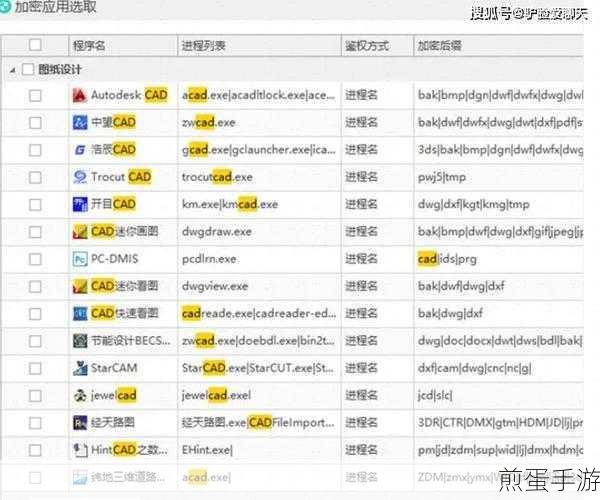Check the 开目CAD row checkbox
This screenshot has width=600, height=500.
[x=35, y=204]
